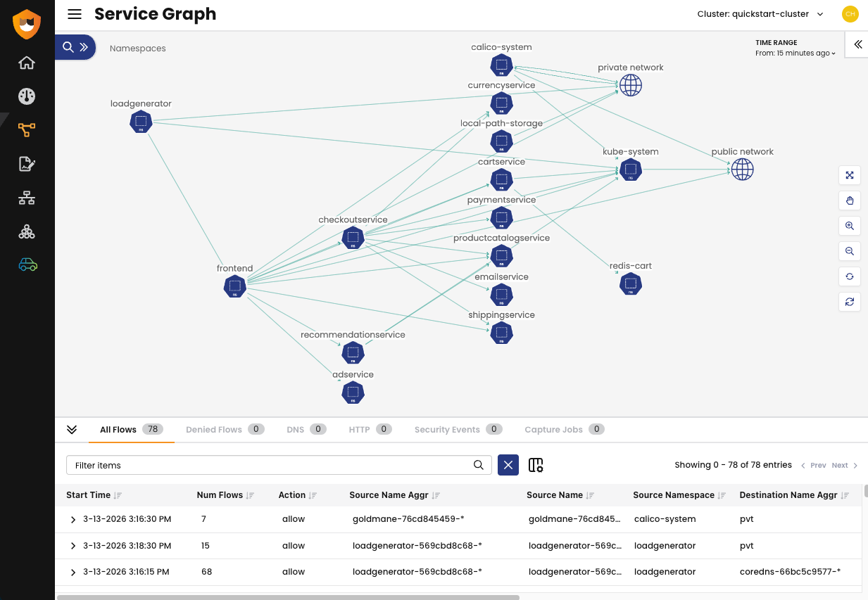Expand the goldmane flow row
This screenshot has width=868, height=600.
(73, 519)
